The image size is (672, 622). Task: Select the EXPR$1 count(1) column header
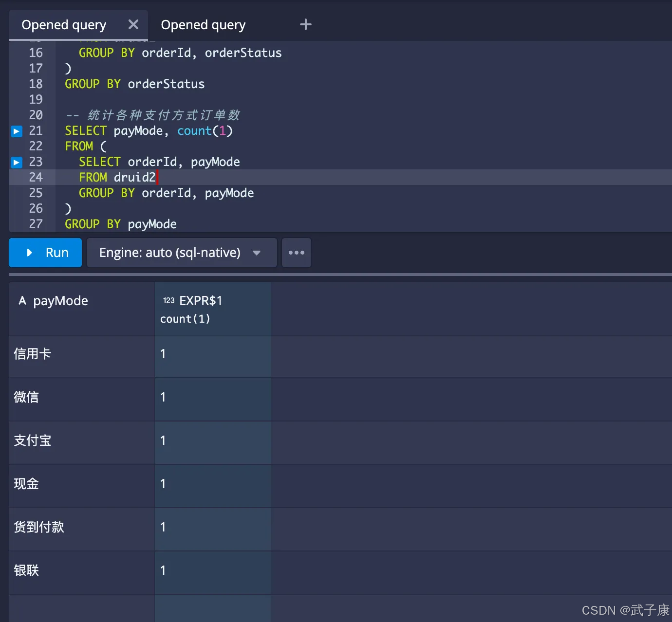[213, 309]
